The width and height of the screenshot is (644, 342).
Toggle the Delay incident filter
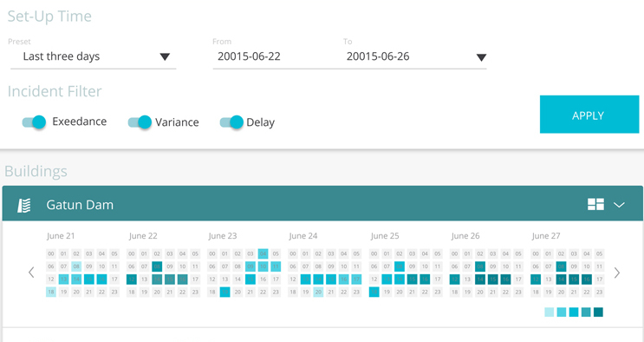tap(231, 122)
